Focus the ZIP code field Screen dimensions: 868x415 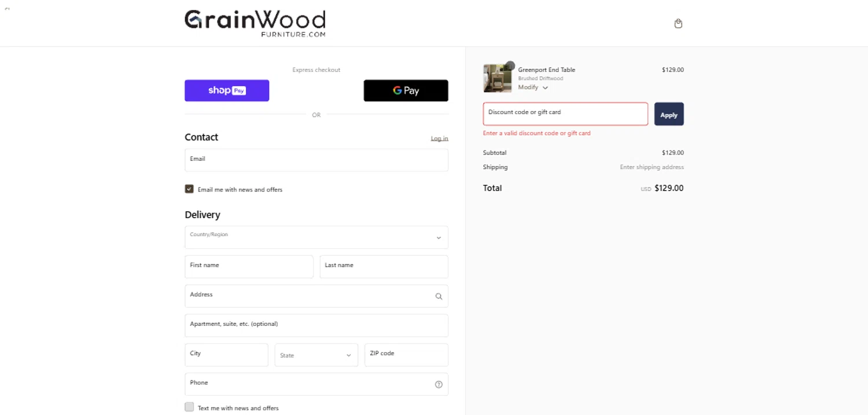click(406, 355)
